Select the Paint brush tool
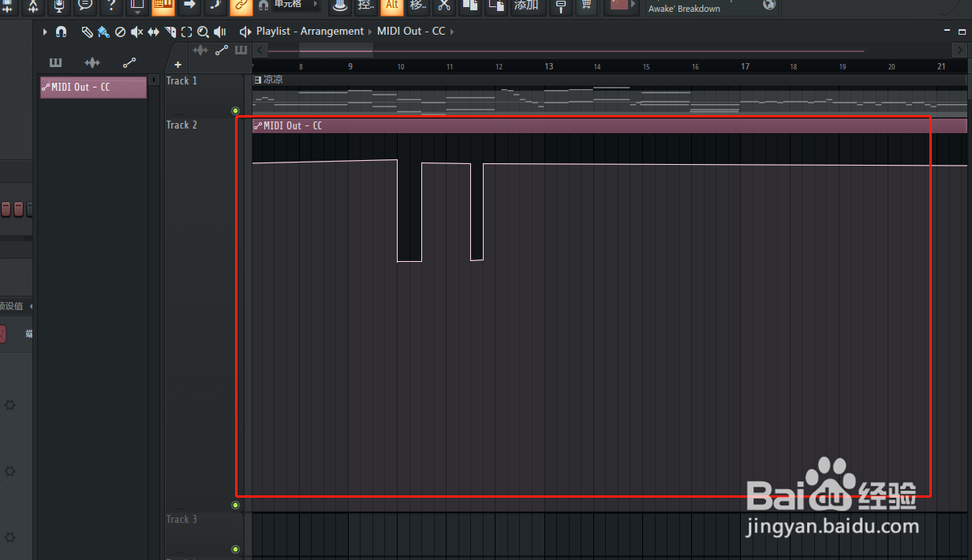 tap(103, 32)
